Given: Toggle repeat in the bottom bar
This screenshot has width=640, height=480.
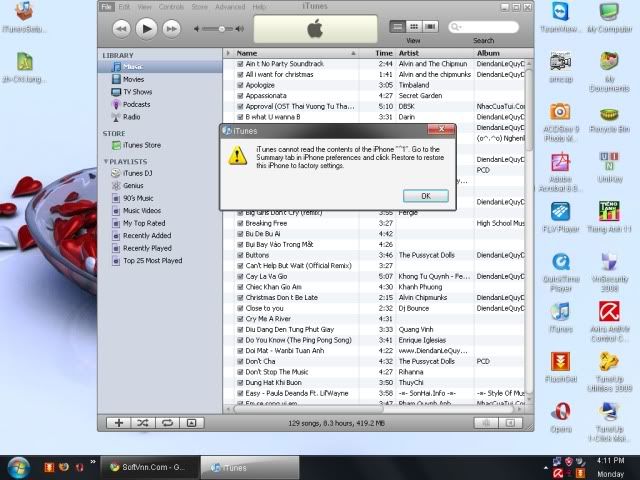Looking at the screenshot, I should [167, 423].
